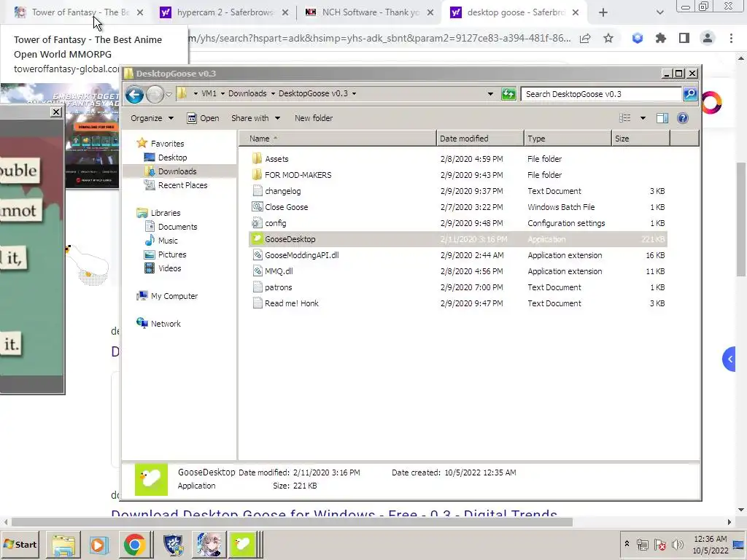Screen dimensions: 747x560
Task: Switch to NCH Software tab
Action: coord(369,12)
